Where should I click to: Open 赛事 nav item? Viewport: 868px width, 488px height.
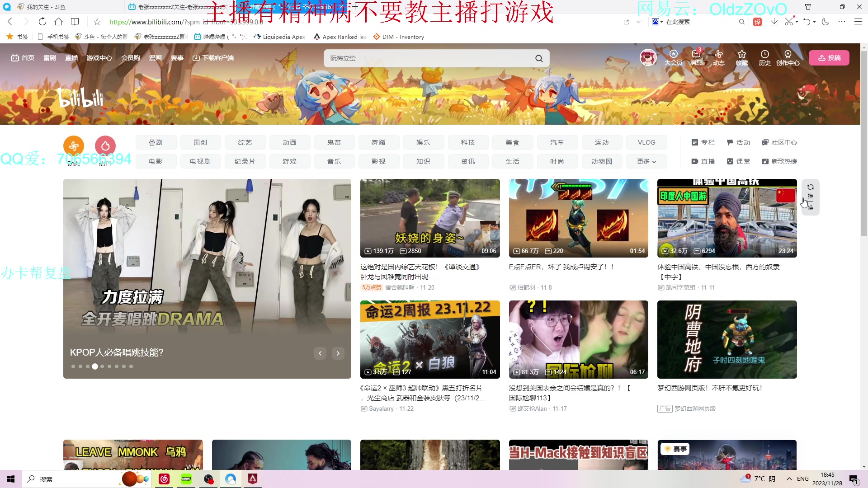[177, 58]
